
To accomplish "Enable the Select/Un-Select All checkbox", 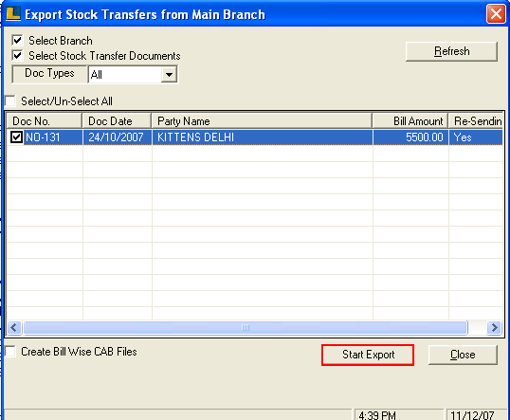I will (10, 100).
